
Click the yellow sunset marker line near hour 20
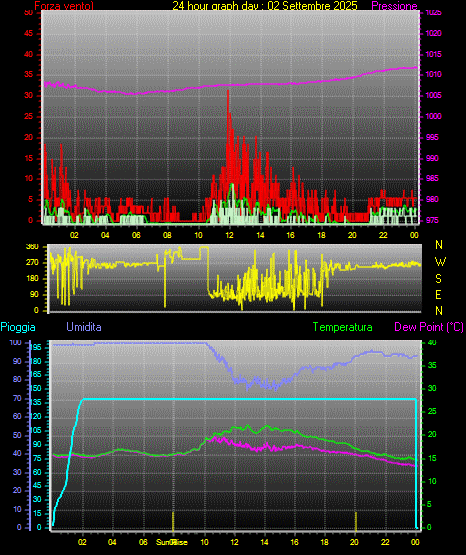(x=356, y=521)
